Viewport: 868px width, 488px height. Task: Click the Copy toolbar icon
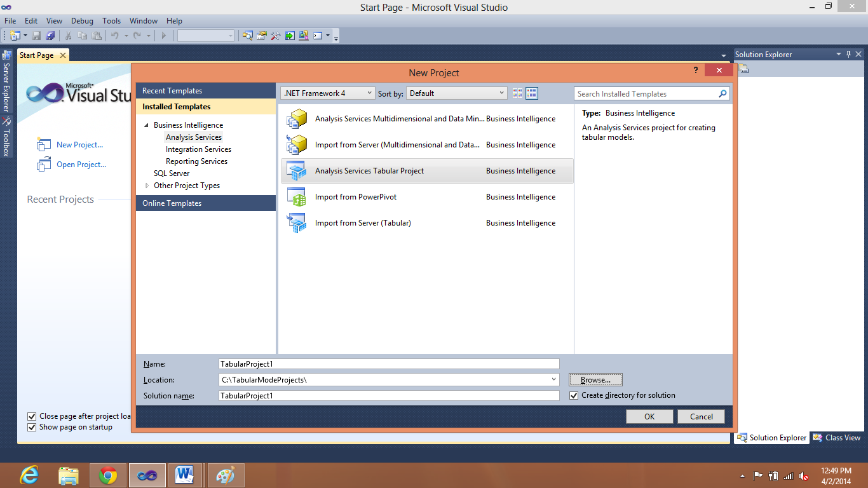(x=83, y=36)
